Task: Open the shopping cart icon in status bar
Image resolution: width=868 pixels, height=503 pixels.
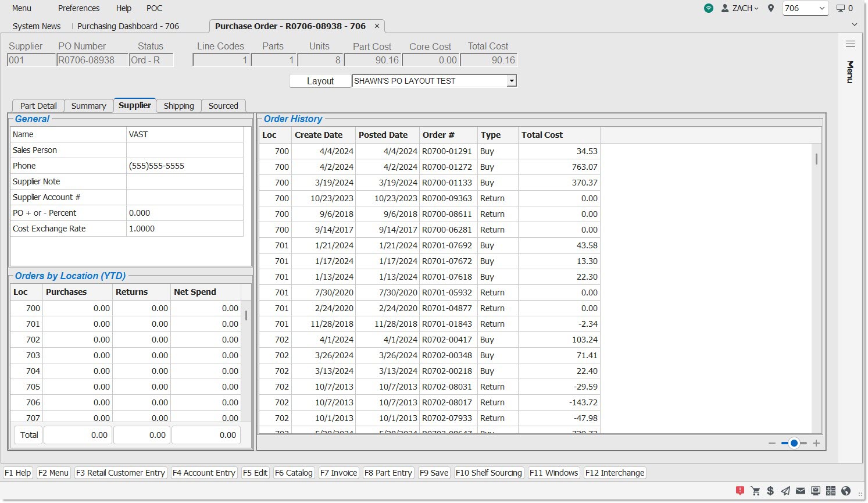Action: 755,491
